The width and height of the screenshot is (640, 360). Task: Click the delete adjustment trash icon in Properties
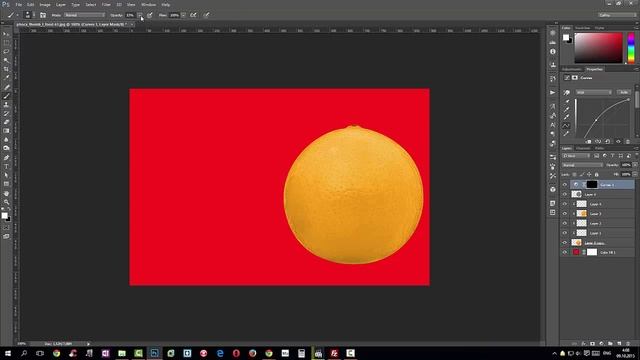coord(628,142)
